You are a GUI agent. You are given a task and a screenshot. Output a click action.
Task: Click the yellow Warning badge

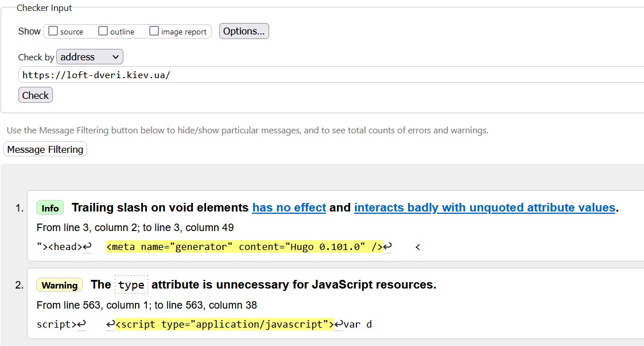click(60, 285)
